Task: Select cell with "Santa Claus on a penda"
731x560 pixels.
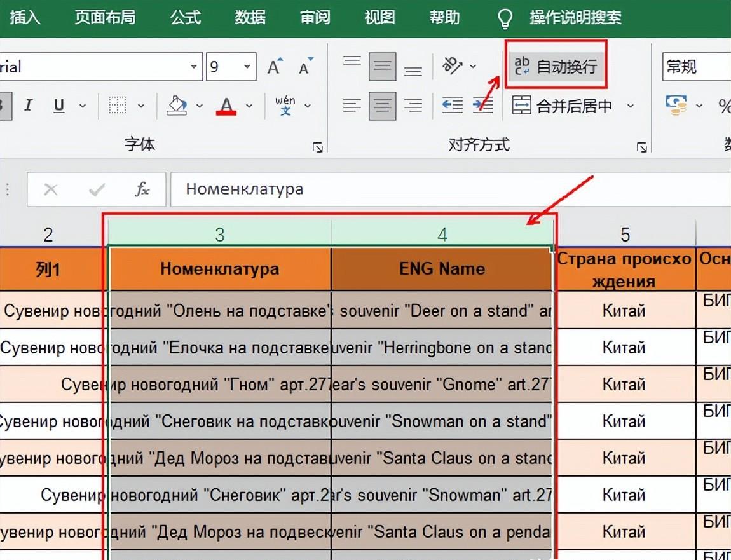Action: (x=442, y=531)
